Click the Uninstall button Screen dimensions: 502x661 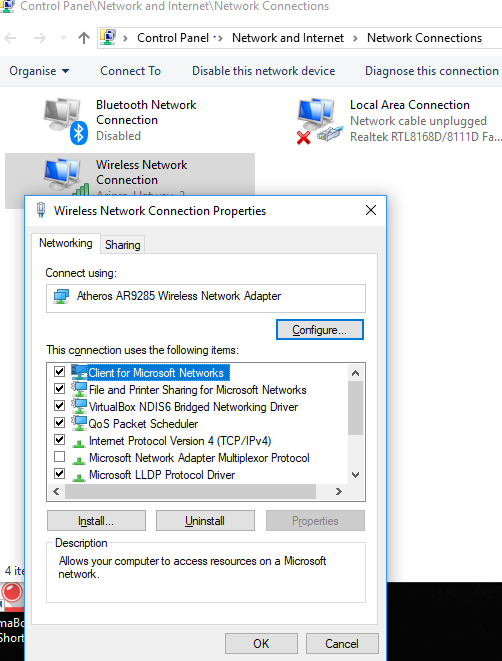pyautogui.click(x=205, y=521)
